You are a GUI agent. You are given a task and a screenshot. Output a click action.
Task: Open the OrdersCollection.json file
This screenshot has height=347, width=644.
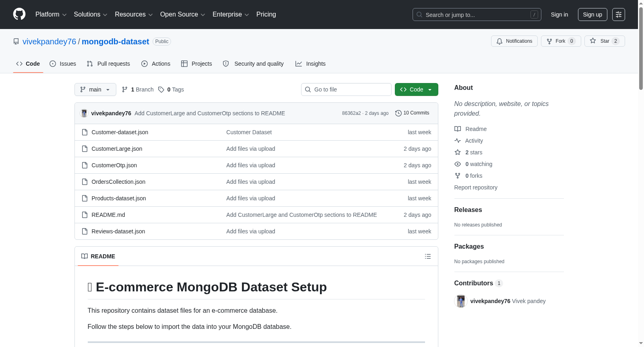pos(118,182)
